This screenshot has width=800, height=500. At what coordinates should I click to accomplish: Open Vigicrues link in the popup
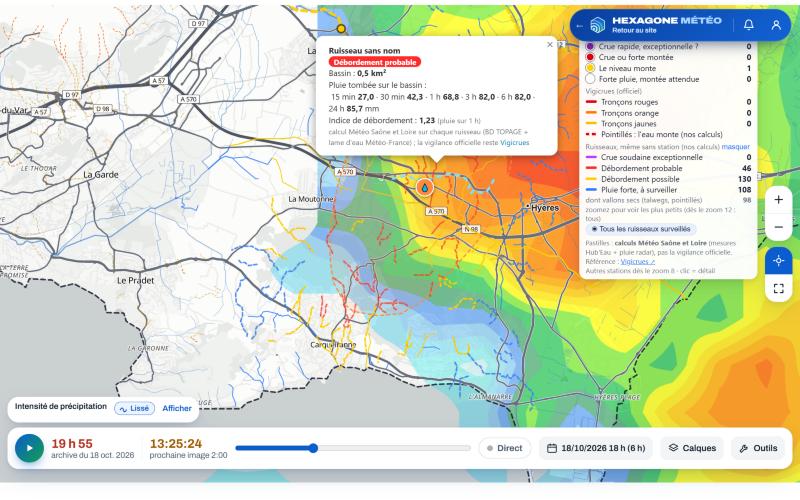514,142
